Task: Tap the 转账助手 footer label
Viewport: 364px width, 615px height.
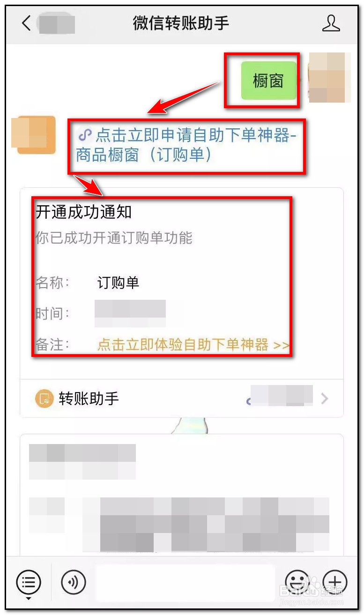Action: pos(89,399)
